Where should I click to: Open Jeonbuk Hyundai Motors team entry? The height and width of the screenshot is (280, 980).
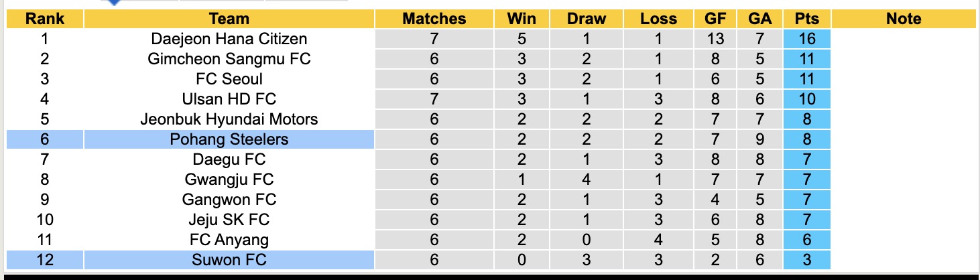pyautogui.click(x=229, y=119)
